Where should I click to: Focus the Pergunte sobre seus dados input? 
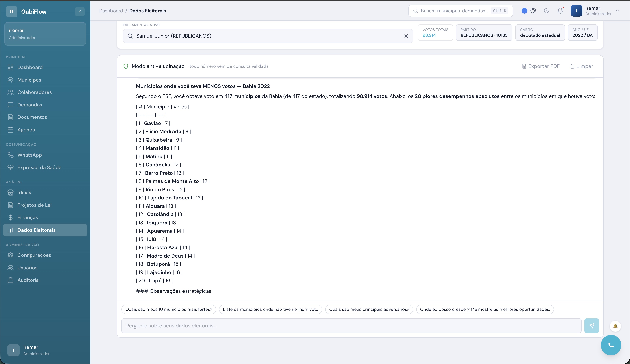(x=351, y=326)
